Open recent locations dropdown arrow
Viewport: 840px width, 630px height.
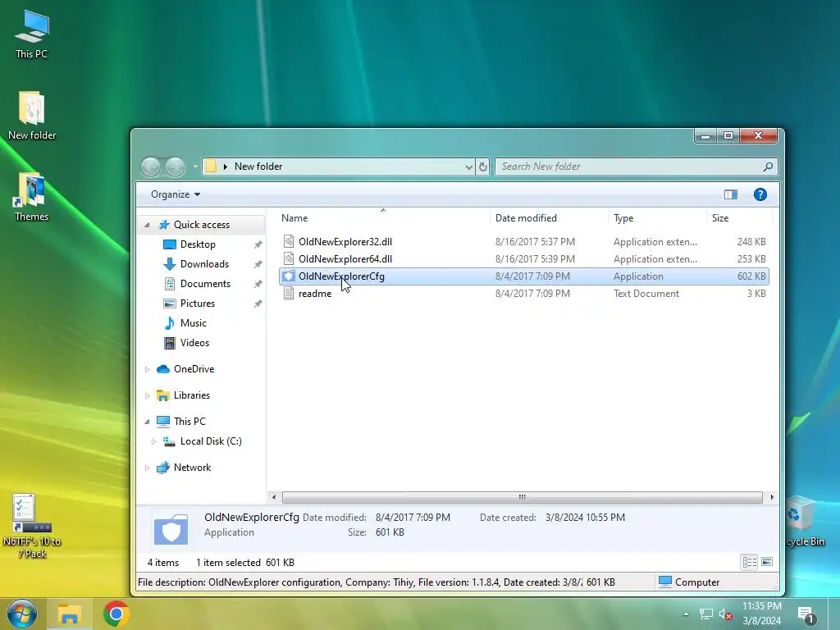(195, 167)
